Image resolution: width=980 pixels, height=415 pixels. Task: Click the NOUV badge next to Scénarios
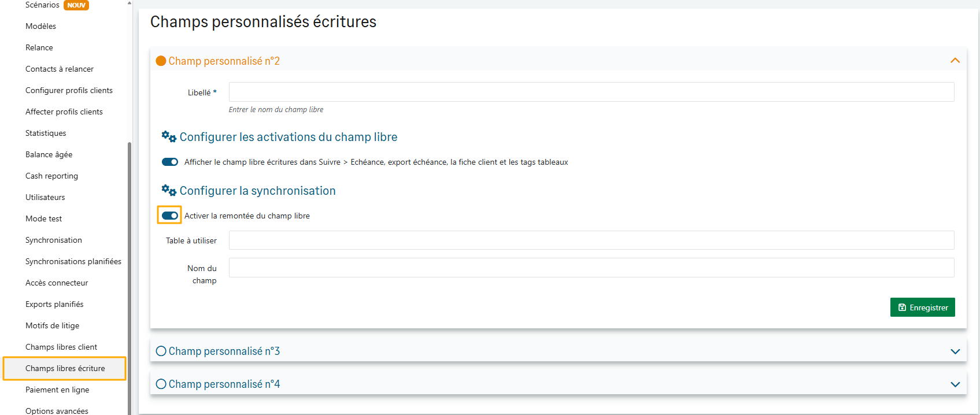pyautogui.click(x=76, y=5)
